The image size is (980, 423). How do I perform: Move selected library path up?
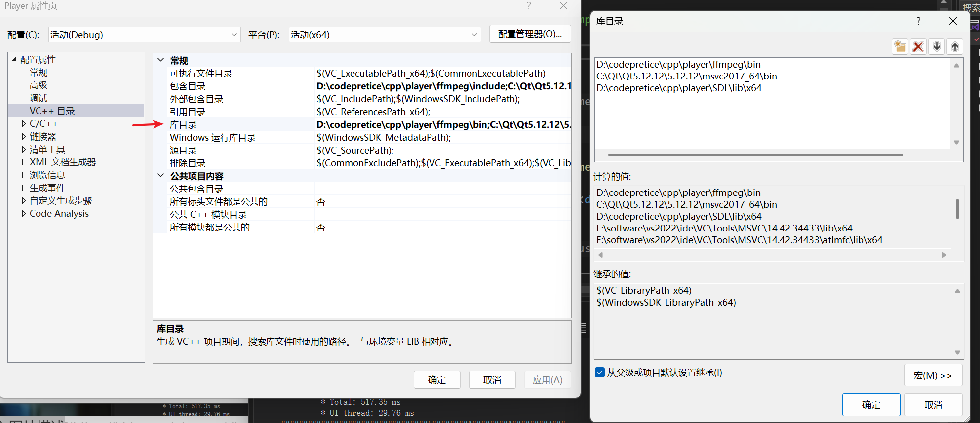pyautogui.click(x=955, y=47)
